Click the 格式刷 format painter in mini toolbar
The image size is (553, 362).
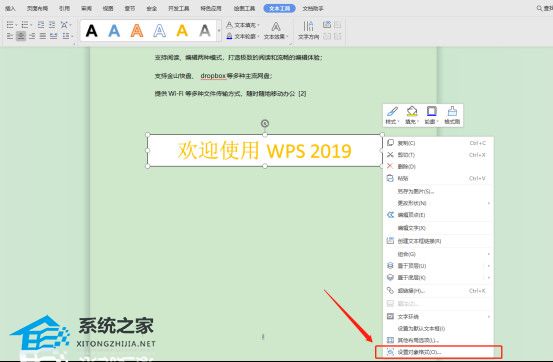coord(452,115)
